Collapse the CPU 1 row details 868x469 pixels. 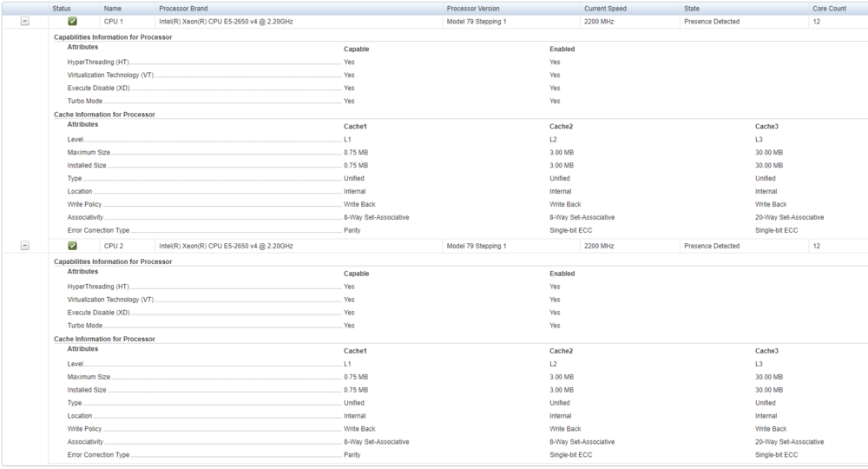point(25,21)
